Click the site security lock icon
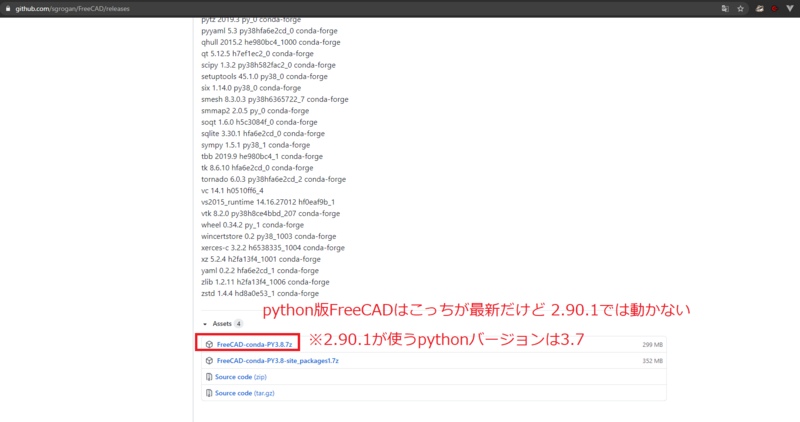 [8, 9]
